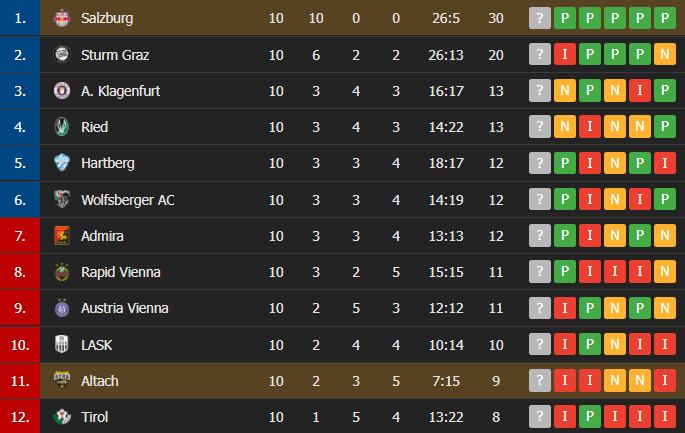Click Sturm Graz's red I form badge

[564, 55]
